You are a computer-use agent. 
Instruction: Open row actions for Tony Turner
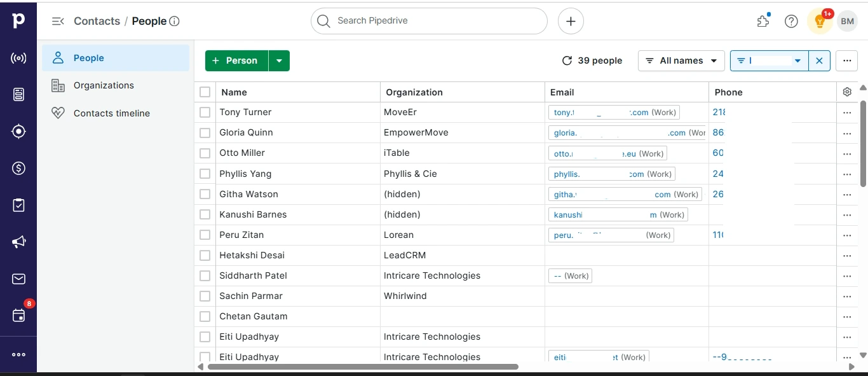pos(847,113)
